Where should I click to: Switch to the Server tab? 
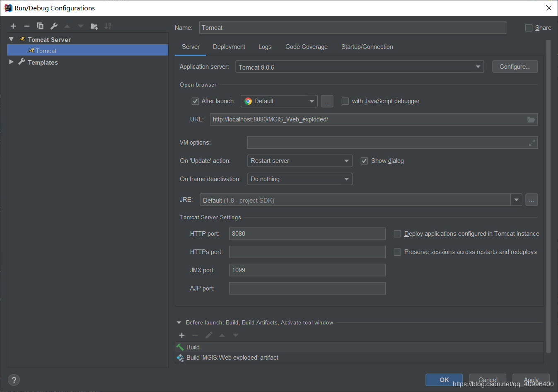(x=191, y=47)
